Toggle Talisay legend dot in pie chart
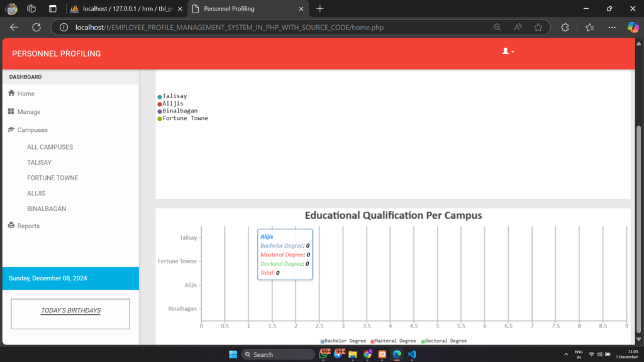644x362 pixels. pyautogui.click(x=160, y=97)
